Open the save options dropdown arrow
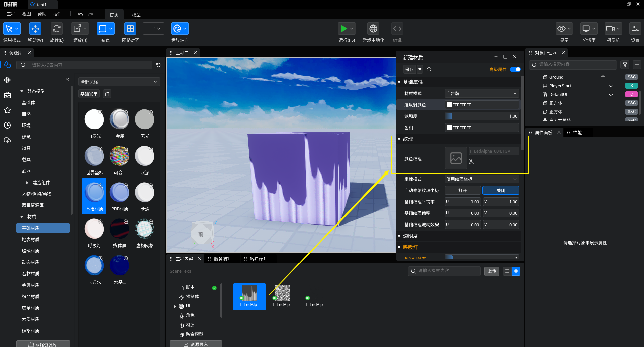 420,69
